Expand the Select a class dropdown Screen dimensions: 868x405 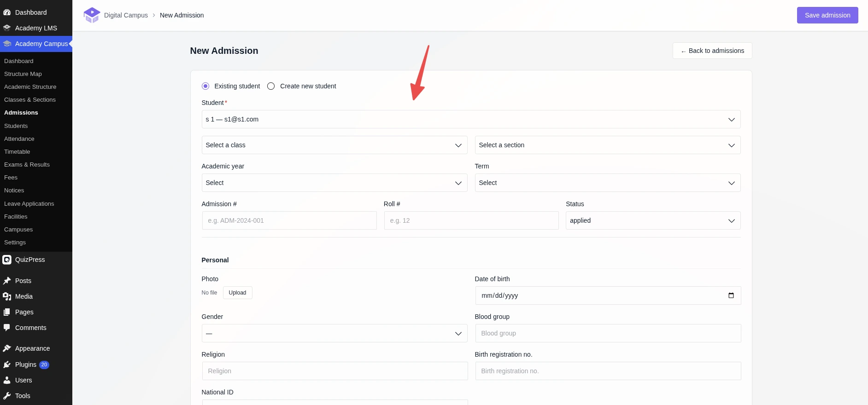pos(334,145)
